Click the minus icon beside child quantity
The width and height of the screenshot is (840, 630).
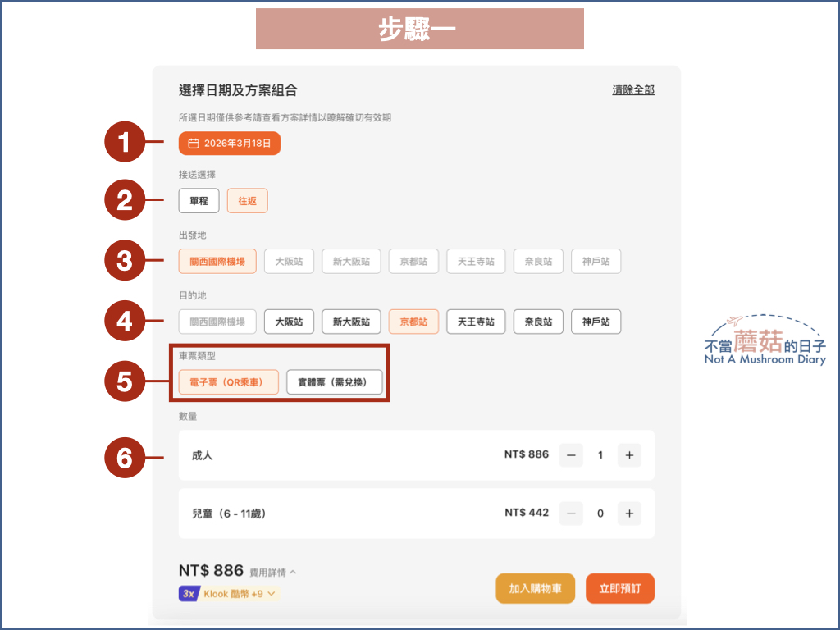(x=571, y=513)
